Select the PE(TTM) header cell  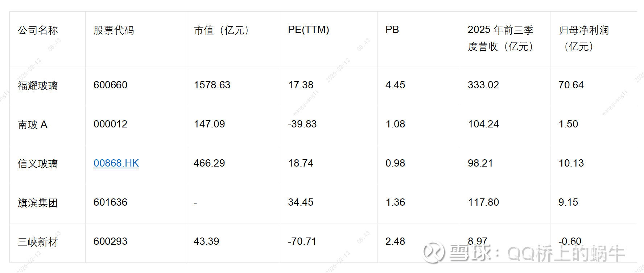coord(309,30)
